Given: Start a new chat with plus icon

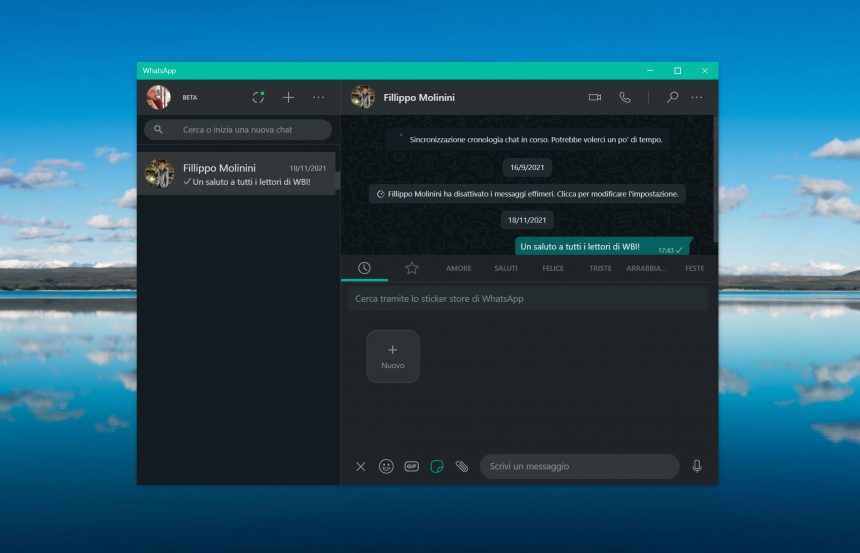Looking at the screenshot, I should [288, 98].
